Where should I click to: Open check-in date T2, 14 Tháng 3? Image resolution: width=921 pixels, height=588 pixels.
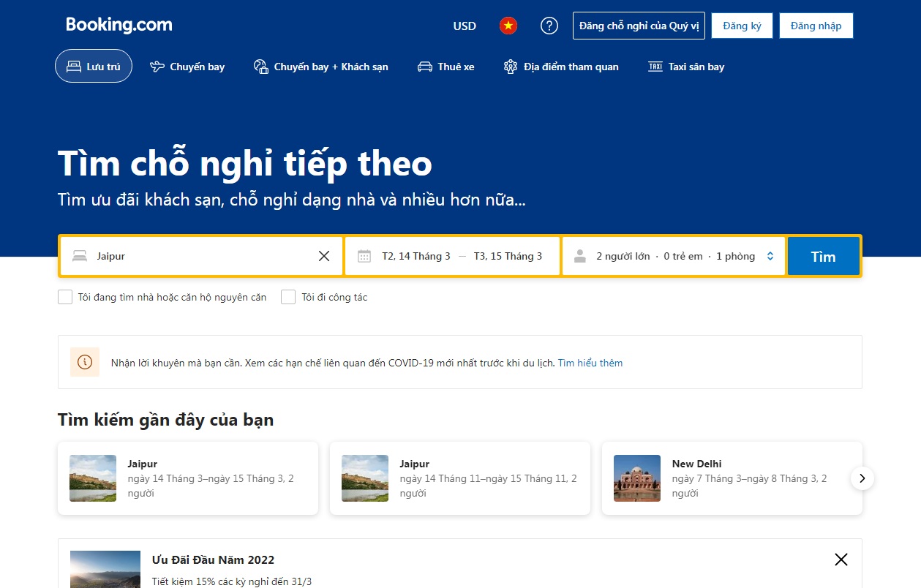[416, 256]
